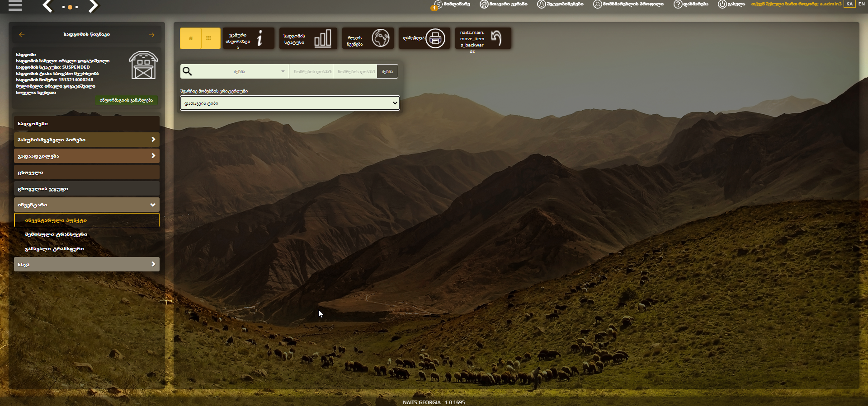This screenshot has height=406, width=868.
Task: Collapse the inventory sidebar section chevron
Action: coord(153,205)
